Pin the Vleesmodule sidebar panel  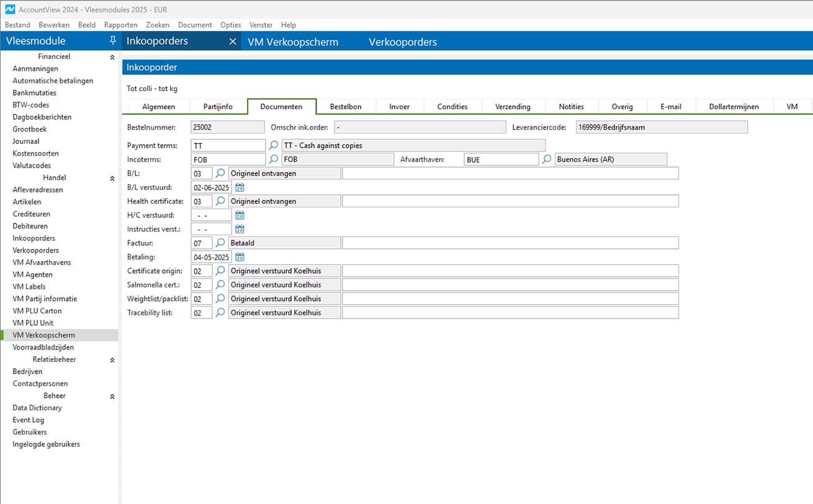112,41
